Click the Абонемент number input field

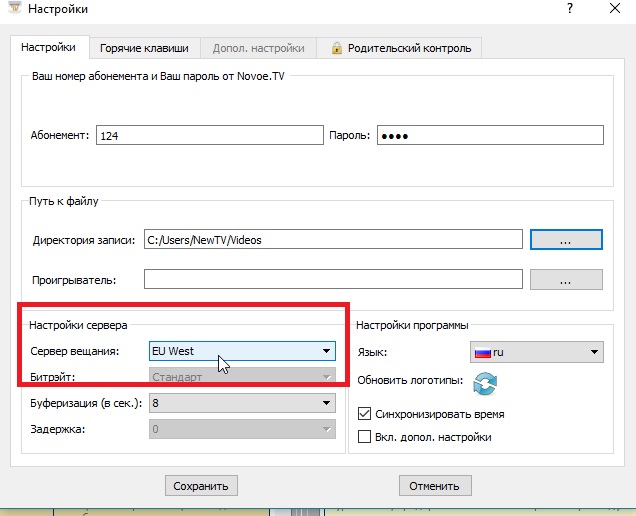(210, 135)
